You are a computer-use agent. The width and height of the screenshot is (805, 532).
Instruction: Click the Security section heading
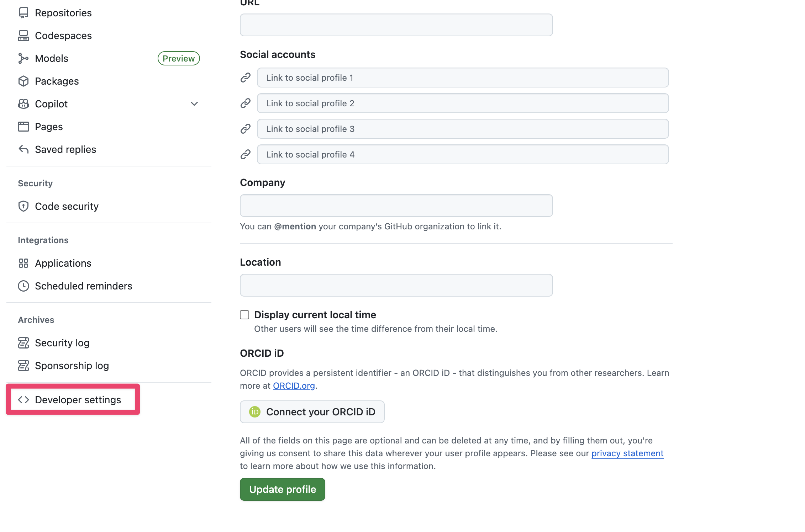pos(35,183)
